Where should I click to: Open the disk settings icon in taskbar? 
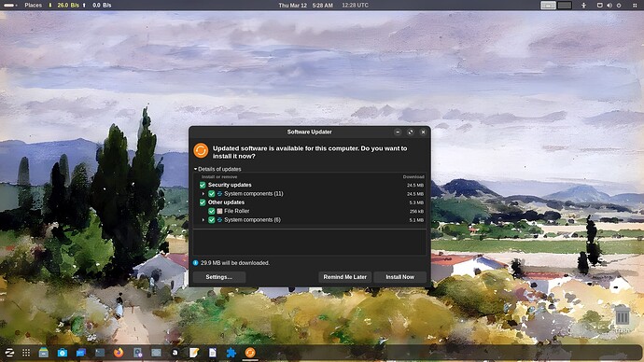tap(137, 353)
